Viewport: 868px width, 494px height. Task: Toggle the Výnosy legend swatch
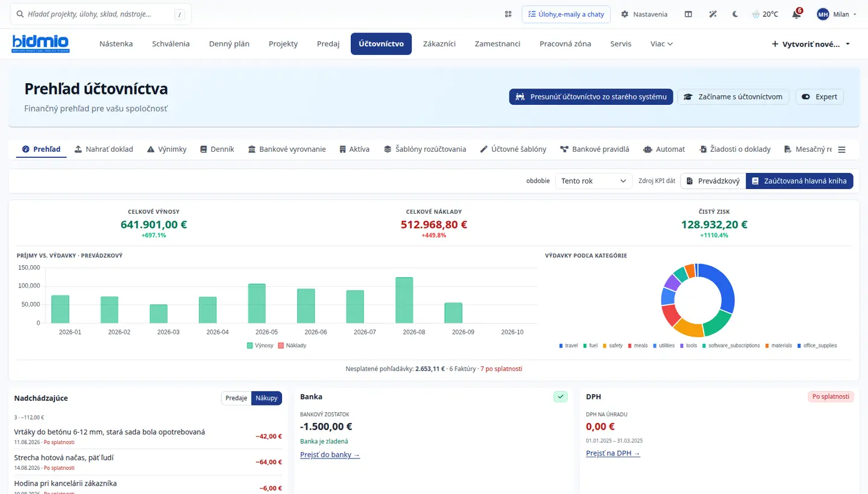click(250, 345)
